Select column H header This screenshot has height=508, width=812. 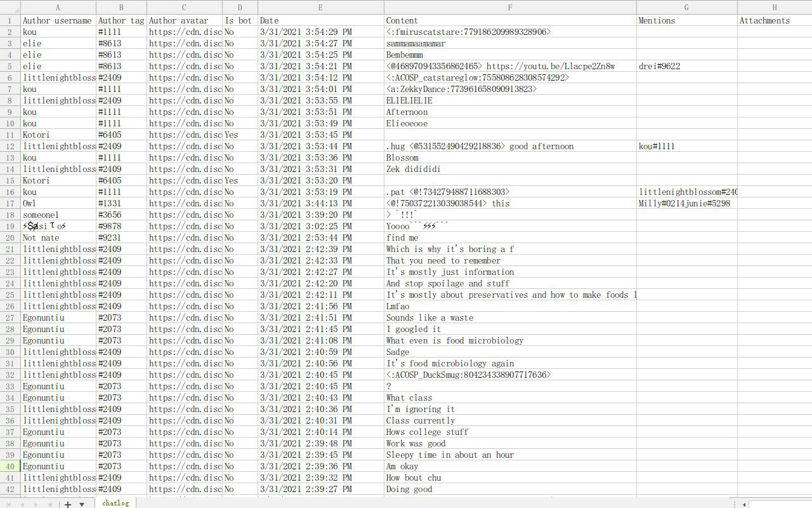click(775, 7)
